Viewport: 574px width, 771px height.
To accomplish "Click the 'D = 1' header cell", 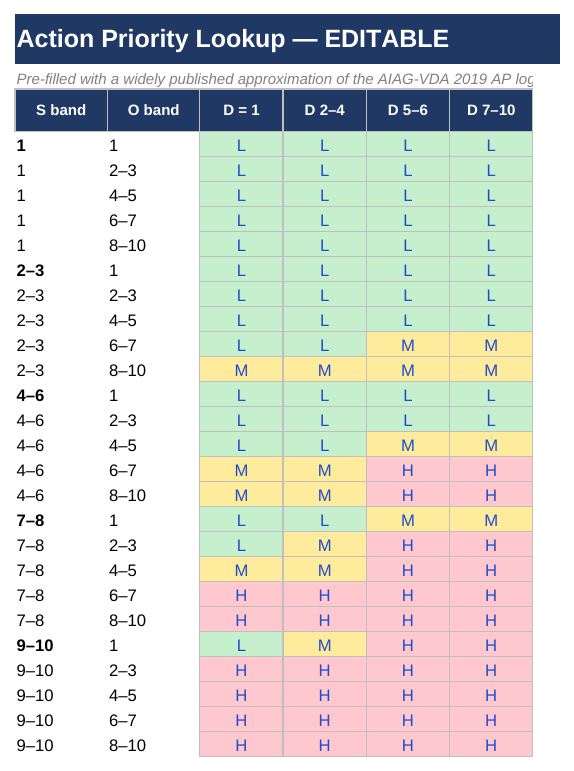I will 241,110.
